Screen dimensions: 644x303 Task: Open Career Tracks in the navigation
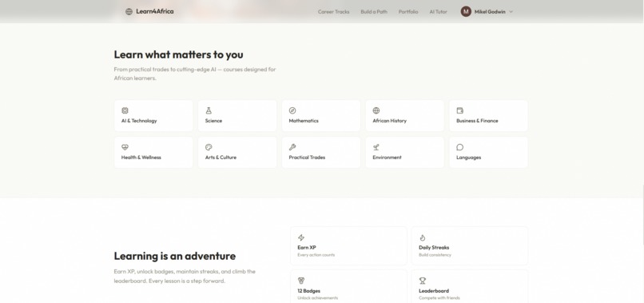pyautogui.click(x=333, y=11)
